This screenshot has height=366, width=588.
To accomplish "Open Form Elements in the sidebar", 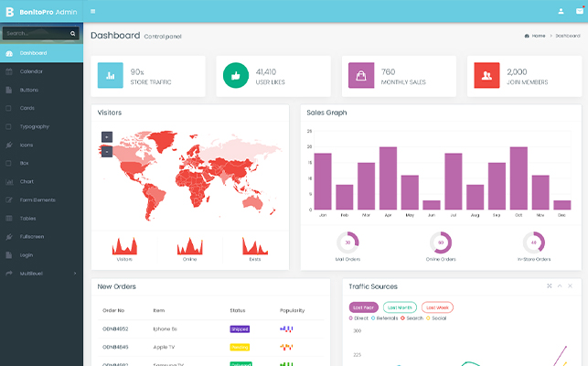I will [42, 200].
